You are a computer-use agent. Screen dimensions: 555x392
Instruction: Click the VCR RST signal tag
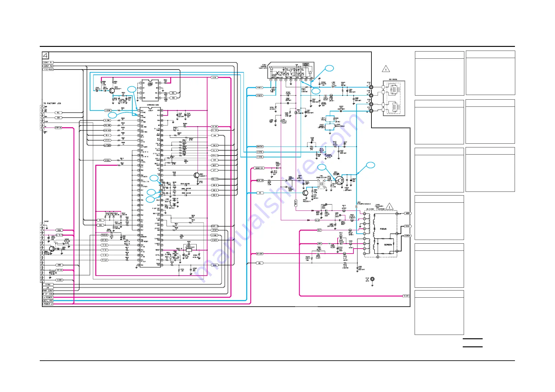coord(104,240)
